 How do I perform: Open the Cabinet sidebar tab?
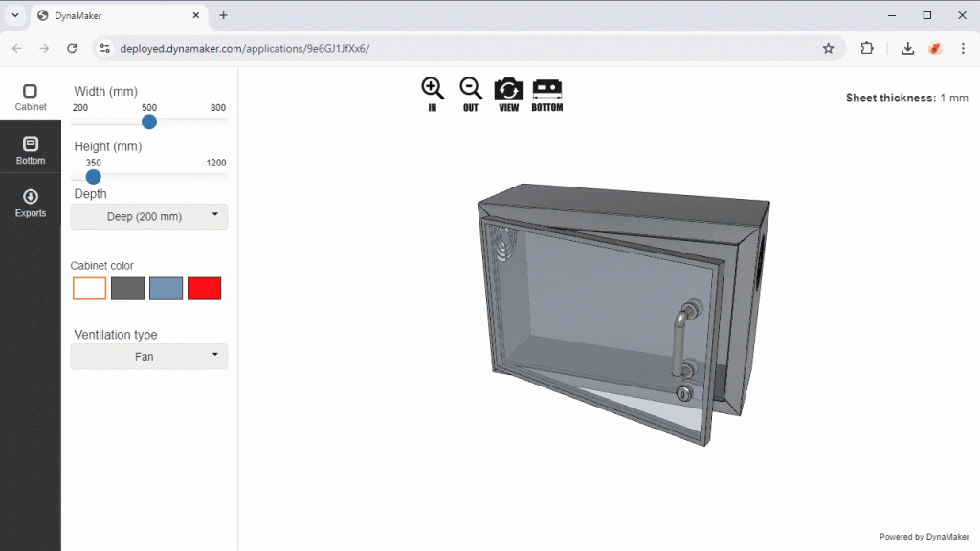pos(31,98)
